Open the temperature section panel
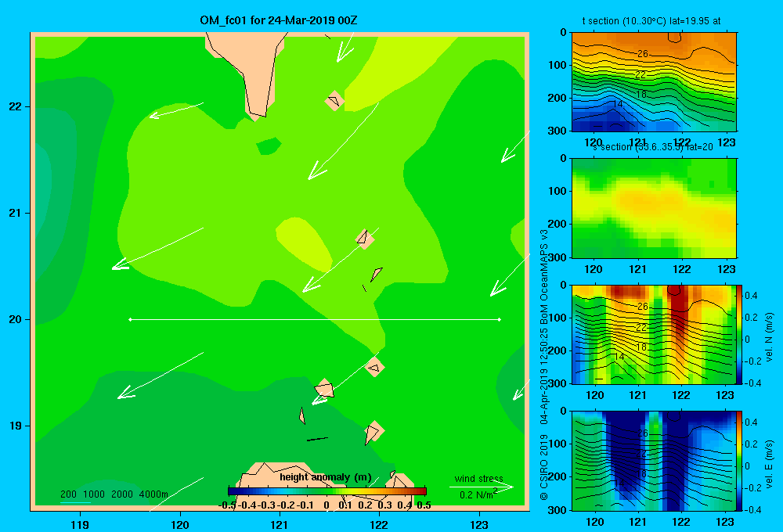Viewport: 783px width, 532px height. pyautogui.click(x=654, y=82)
